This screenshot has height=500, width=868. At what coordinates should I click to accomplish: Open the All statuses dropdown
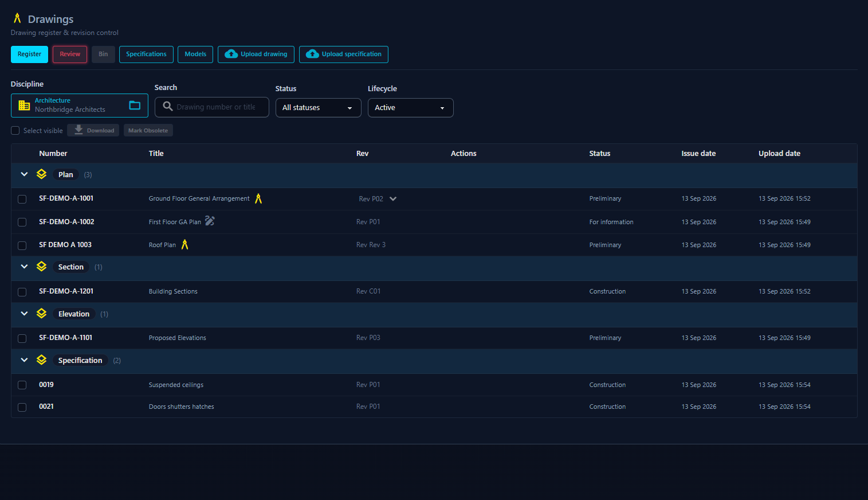[318, 108]
